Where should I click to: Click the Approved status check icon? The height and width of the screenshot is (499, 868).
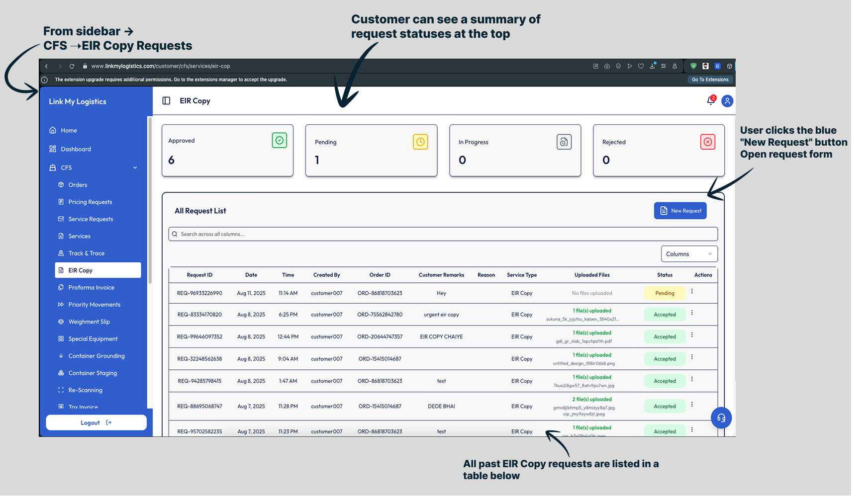(x=280, y=141)
